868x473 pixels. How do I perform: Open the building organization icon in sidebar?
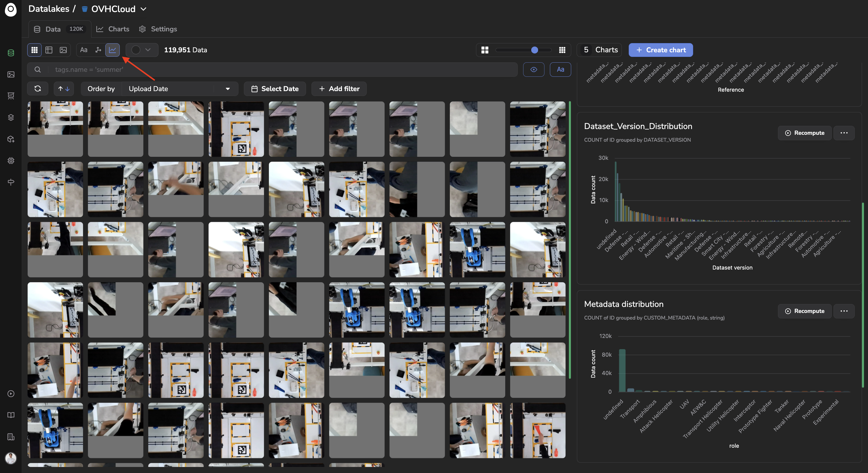tap(11, 437)
